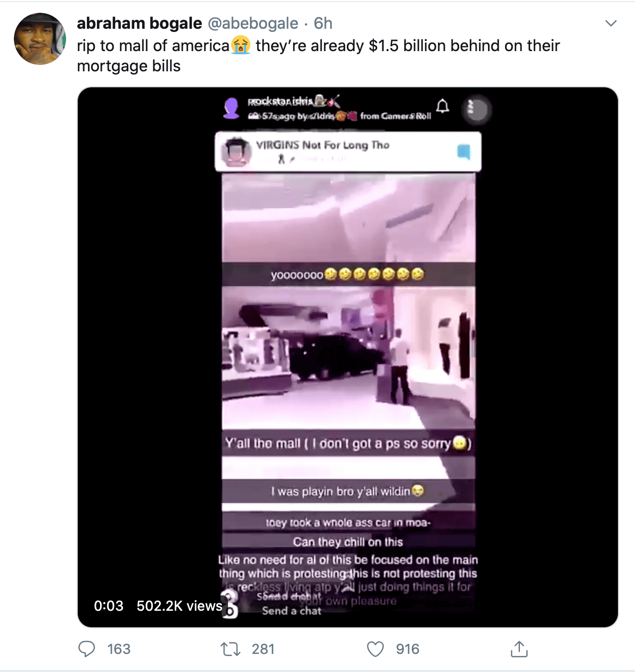The image size is (635, 672).
Task: Click the notification bell in the video
Action: (443, 106)
